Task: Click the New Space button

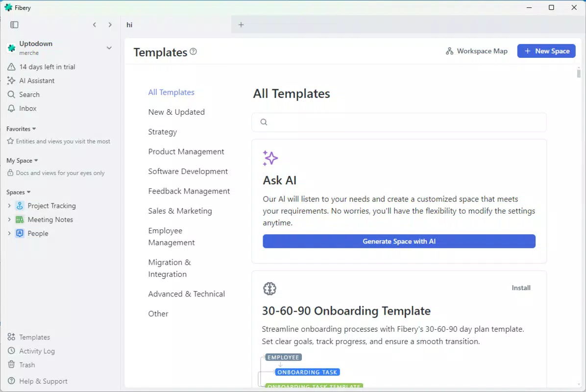Action: 546,51
